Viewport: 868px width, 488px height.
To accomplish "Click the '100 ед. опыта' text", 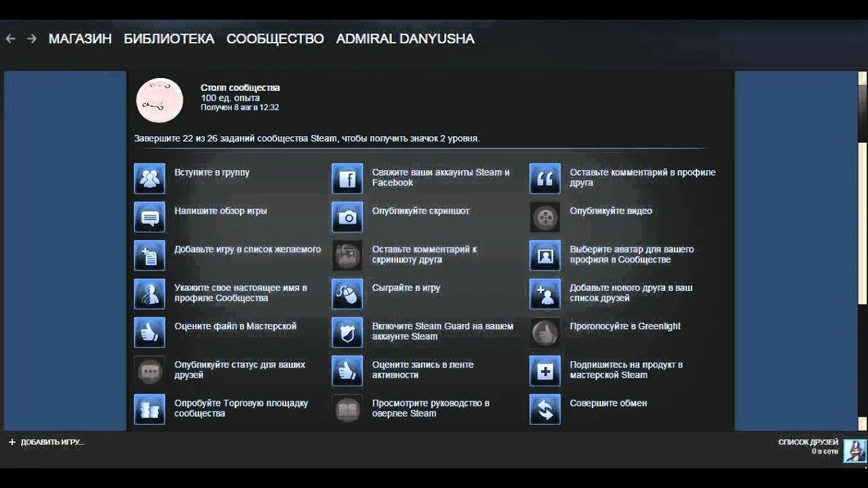I will pyautogui.click(x=230, y=98).
